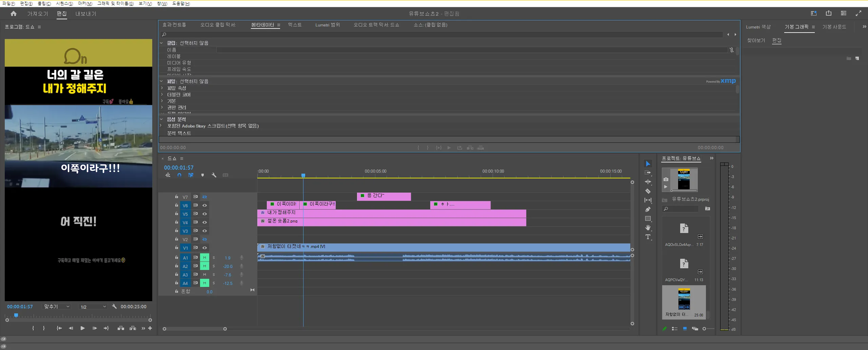Hide track V6 output with eye icon
Viewport: 868px width, 350px height.
204,206
